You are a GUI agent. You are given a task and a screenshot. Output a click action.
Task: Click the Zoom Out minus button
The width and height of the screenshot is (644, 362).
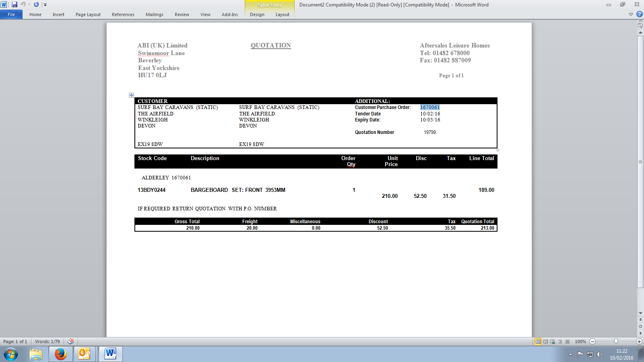point(592,341)
